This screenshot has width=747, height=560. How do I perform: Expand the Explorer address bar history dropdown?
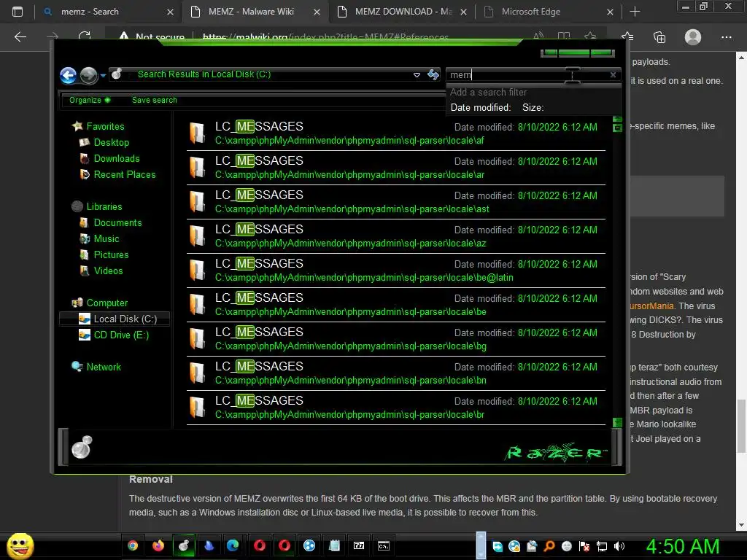pos(417,75)
